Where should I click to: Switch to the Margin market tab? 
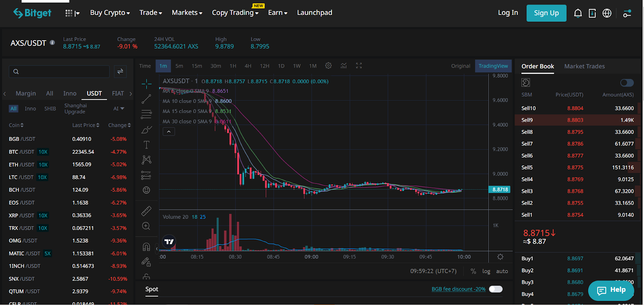26,93
